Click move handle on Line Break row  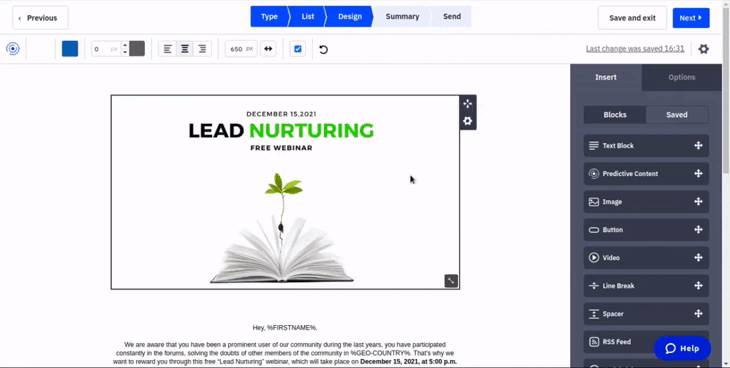pyautogui.click(x=698, y=286)
